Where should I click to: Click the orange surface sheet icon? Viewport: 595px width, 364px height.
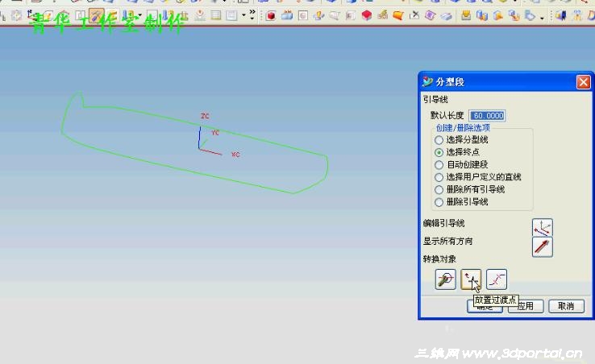click(x=398, y=15)
